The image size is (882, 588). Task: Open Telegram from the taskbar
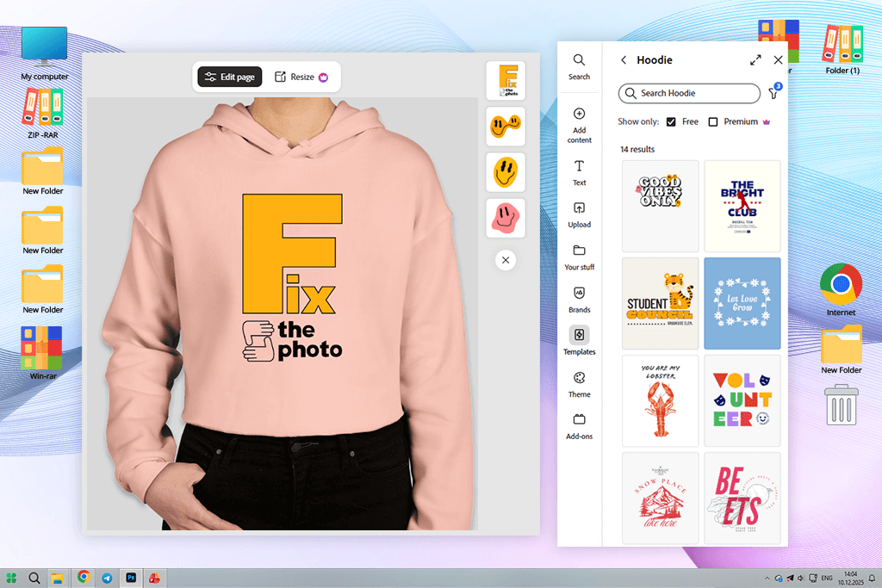tap(107, 578)
